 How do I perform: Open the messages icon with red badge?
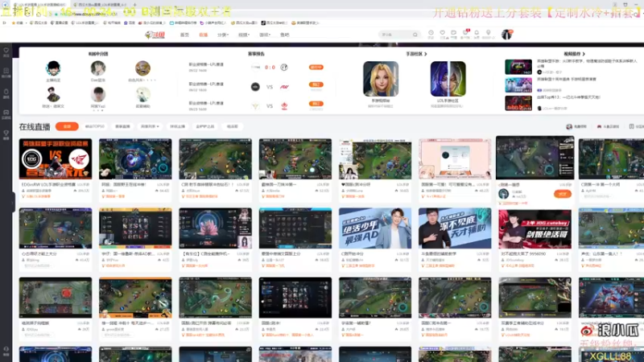[x=465, y=34]
